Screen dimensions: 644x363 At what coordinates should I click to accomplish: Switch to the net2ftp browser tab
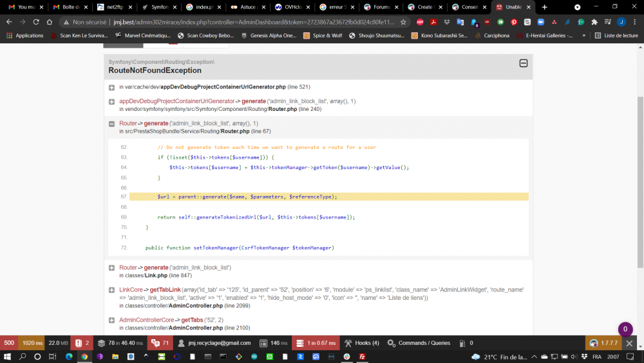(115, 7)
